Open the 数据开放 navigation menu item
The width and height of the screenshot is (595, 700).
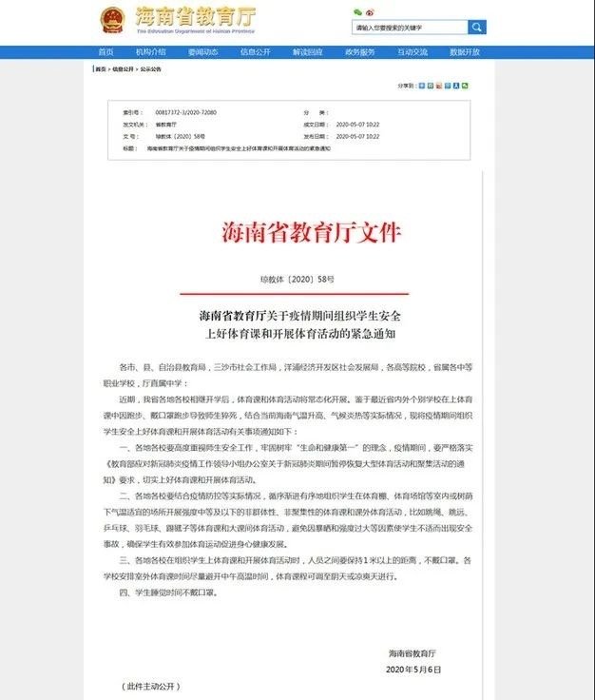(x=465, y=51)
